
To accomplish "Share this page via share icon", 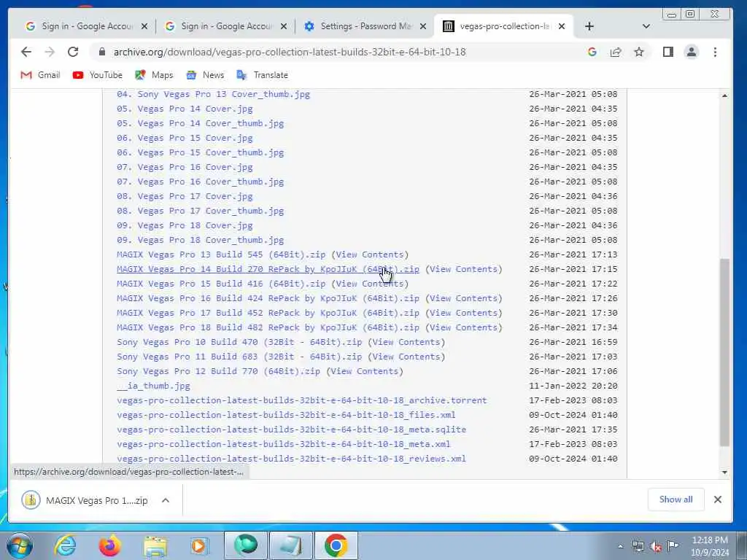I will pyautogui.click(x=616, y=52).
